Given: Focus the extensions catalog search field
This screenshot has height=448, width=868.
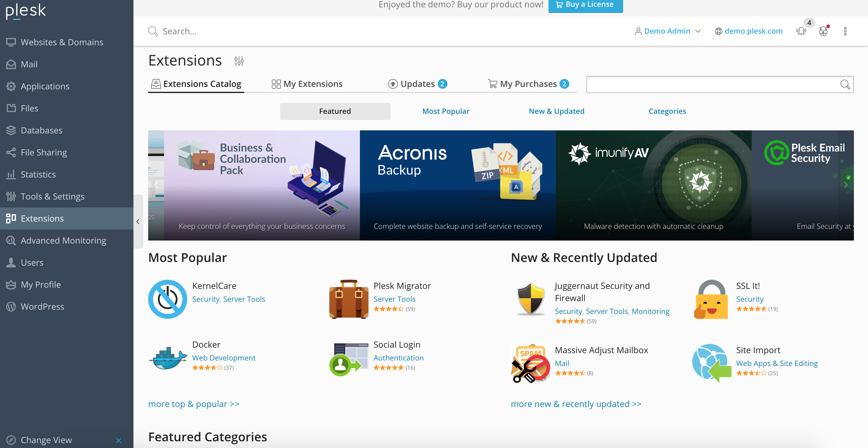Looking at the screenshot, I should (x=711, y=84).
